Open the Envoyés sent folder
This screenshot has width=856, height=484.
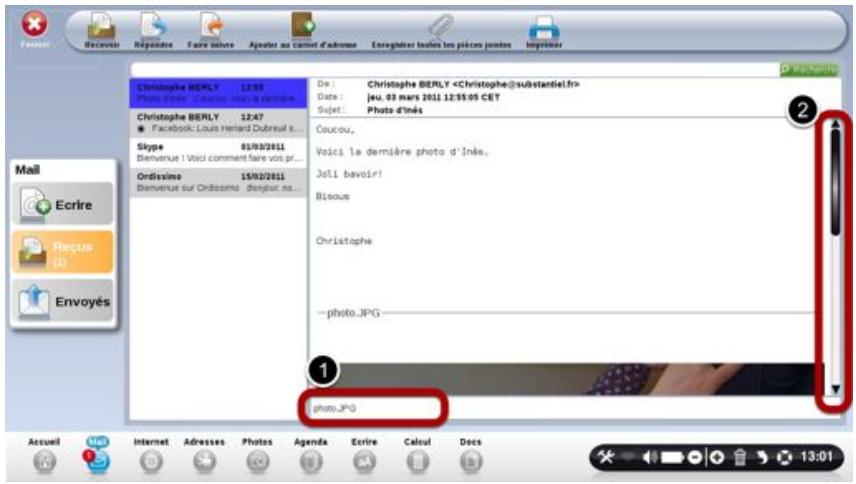(62, 301)
